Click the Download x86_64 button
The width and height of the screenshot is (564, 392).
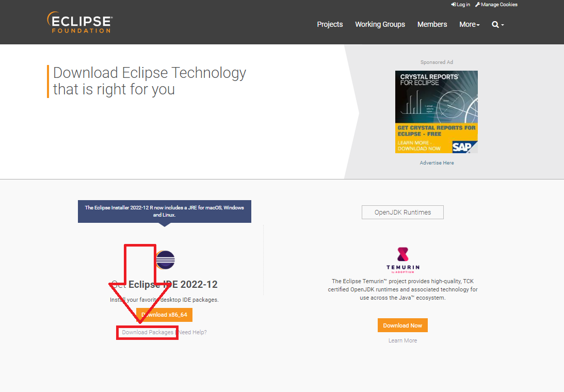(165, 315)
